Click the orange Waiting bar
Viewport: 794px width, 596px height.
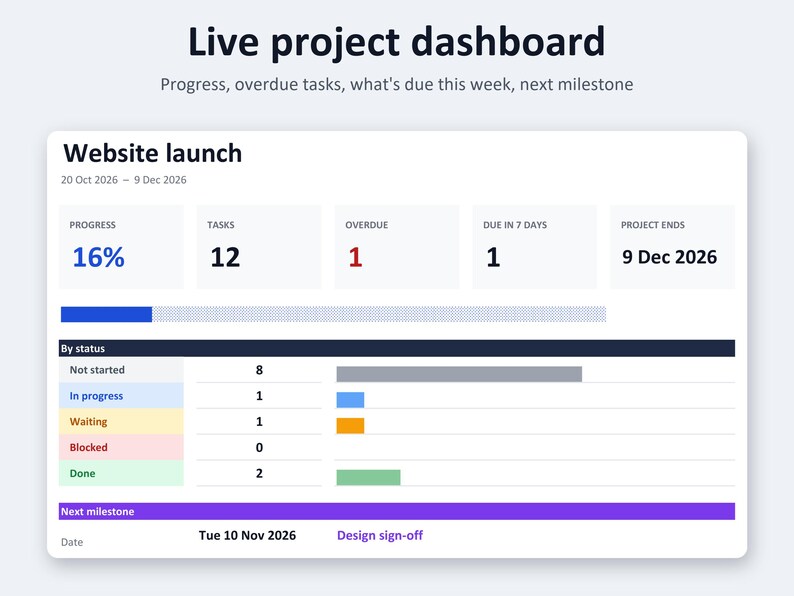(x=350, y=426)
